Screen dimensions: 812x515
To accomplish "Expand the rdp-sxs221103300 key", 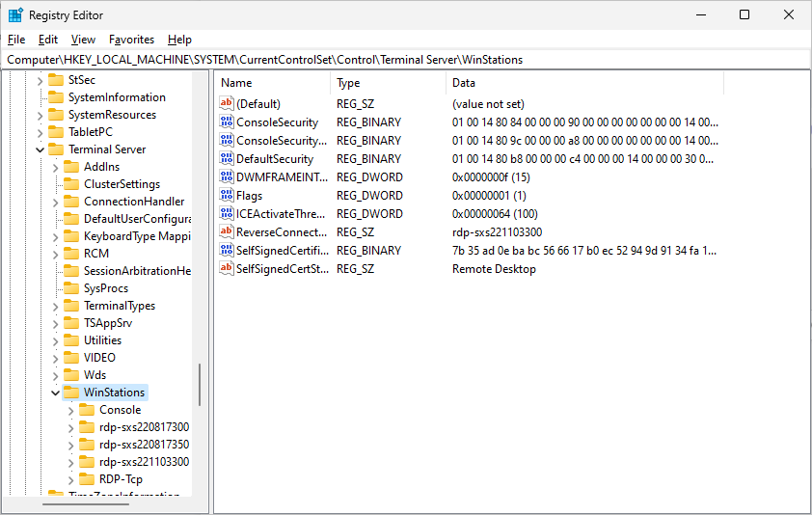I will [x=71, y=462].
